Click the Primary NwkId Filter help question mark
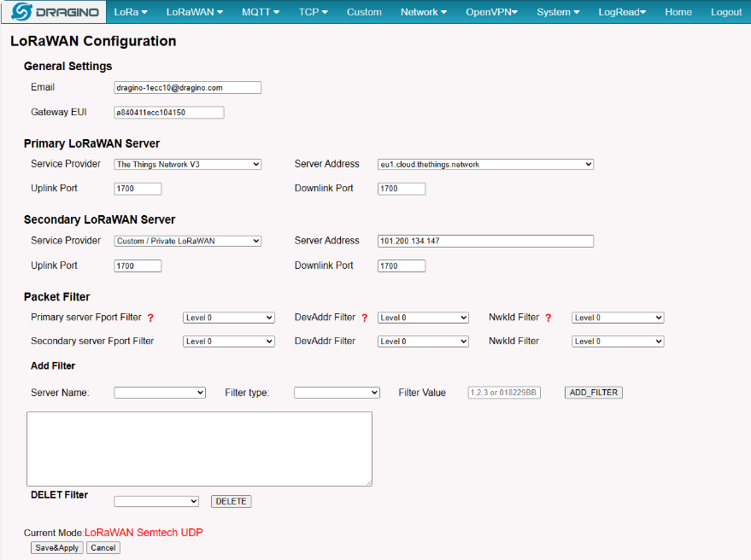The height and width of the screenshot is (560, 751). pos(549,318)
